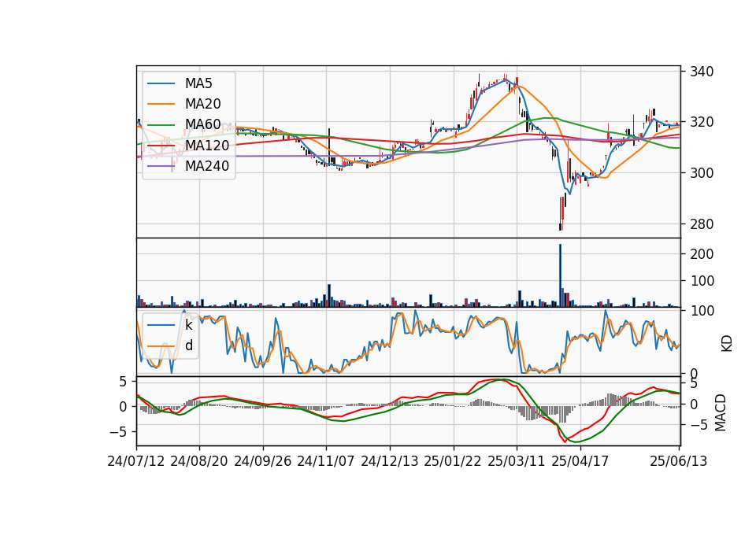Viewport: 756px width, 543px height.
Task: Click the red MA120 legend line sample
Action: [x=161, y=146]
